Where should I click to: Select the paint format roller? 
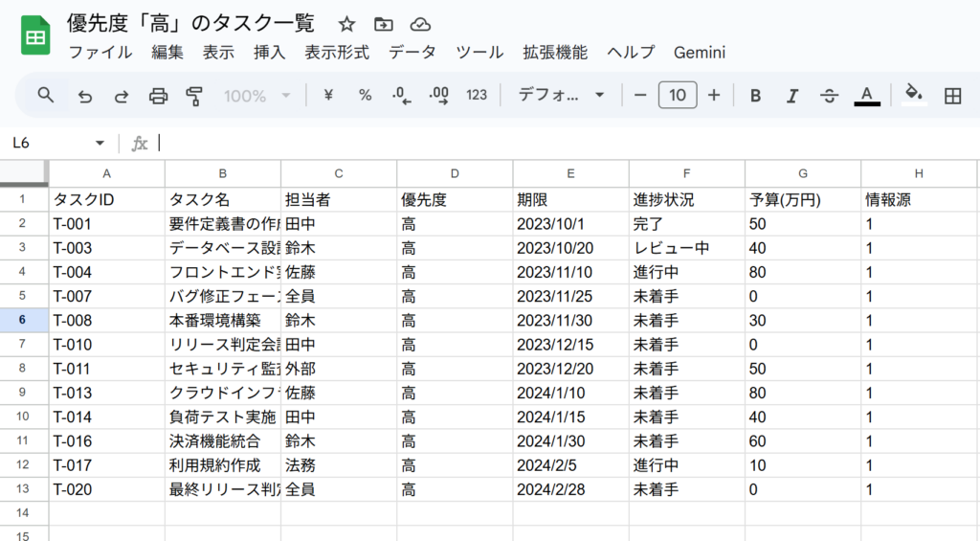194,95
